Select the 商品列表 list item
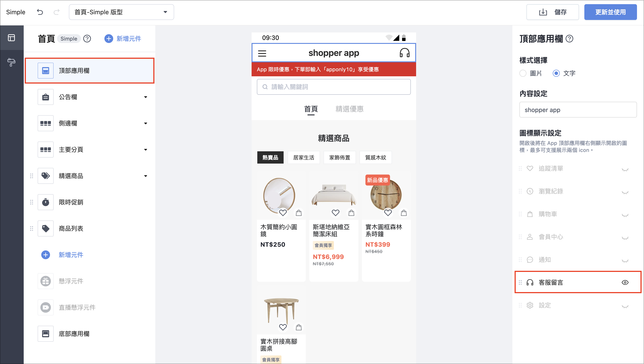644x364 pixels. click(x=89, y=228)
